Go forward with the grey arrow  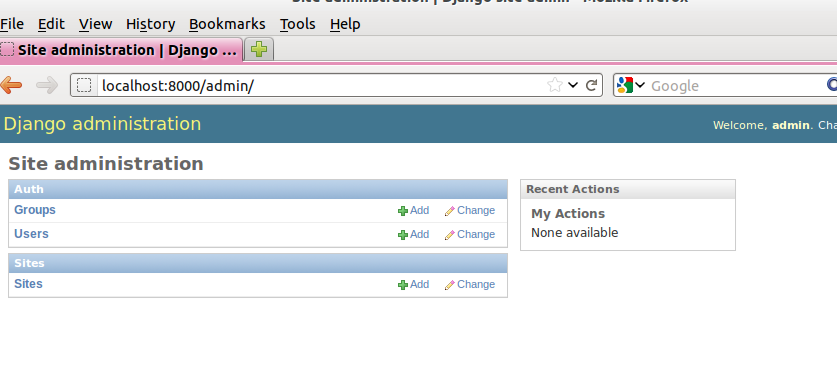tap(47, 85)
